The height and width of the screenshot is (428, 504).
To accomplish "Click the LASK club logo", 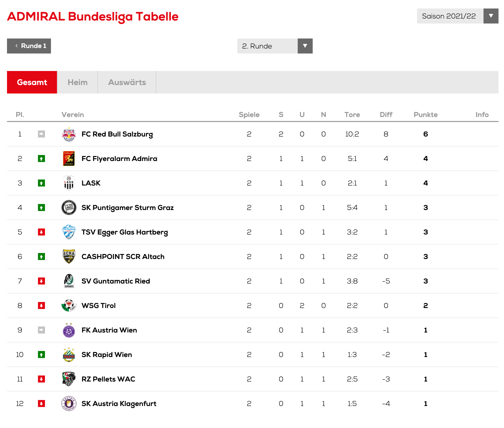I will (69, 183).
